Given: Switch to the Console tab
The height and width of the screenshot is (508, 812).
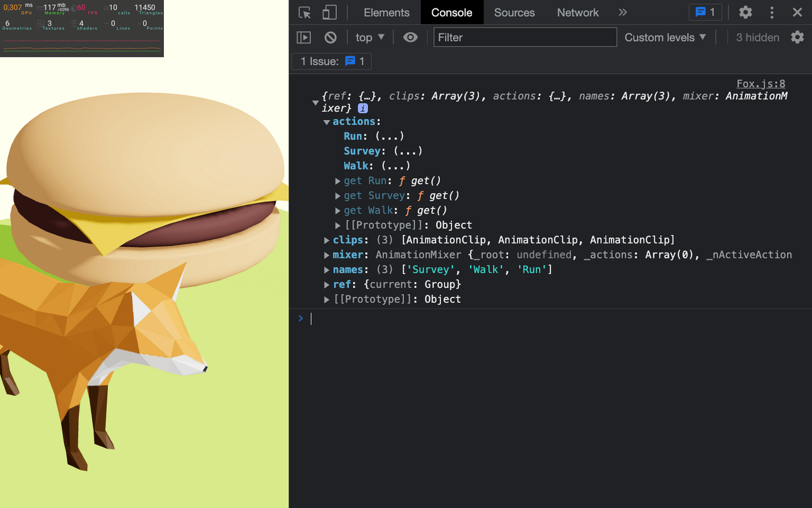Looking at the screenshot, I should pos(452,12).
